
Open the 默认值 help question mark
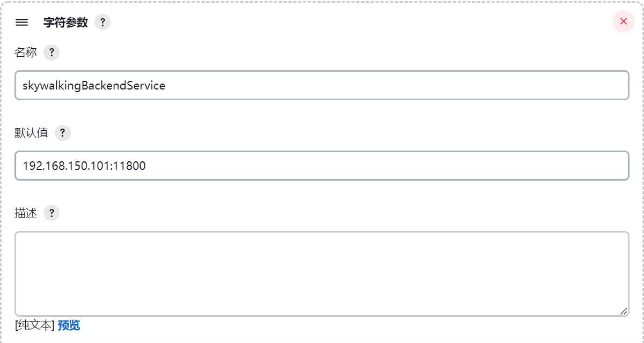click(63, 133)
